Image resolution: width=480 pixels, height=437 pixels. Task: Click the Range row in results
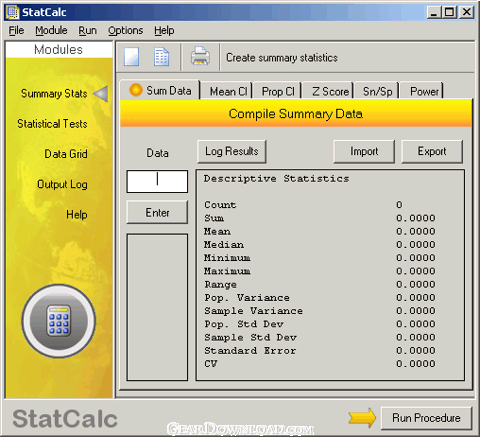coord(320,284)
